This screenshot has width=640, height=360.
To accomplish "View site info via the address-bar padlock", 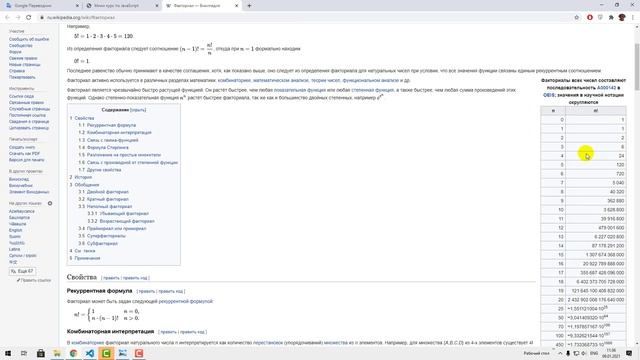I will click(42, 18).
